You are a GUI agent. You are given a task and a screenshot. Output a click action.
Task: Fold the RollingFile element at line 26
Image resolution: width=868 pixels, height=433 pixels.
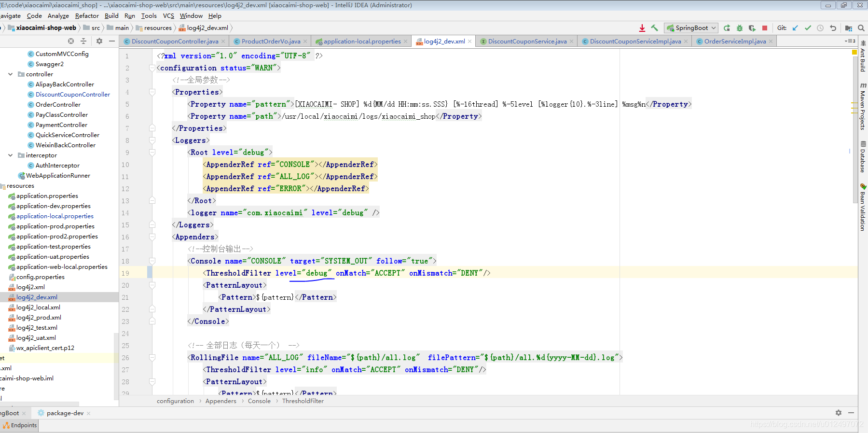pos(152,358)
